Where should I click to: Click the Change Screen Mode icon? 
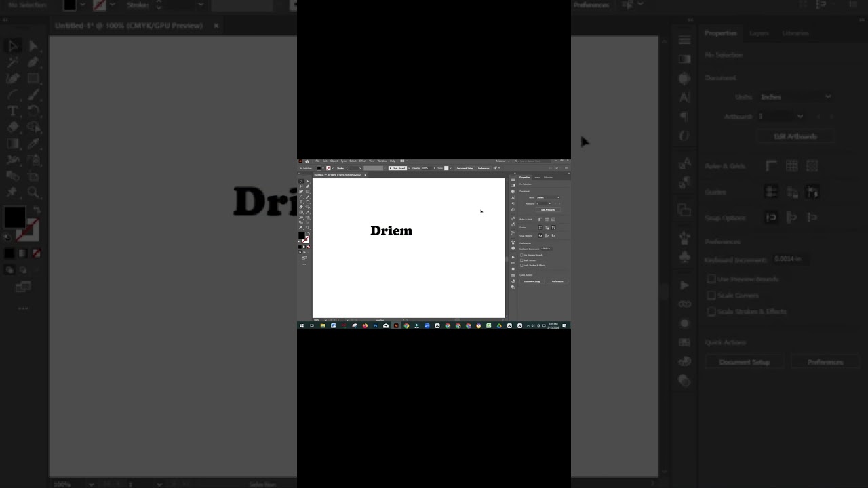pos(304,258)
